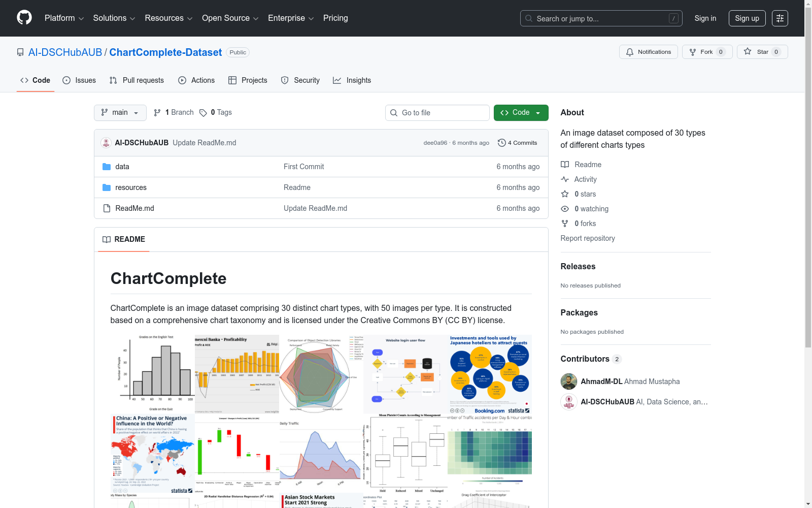Click Sign in

click(x=705, y=18)
